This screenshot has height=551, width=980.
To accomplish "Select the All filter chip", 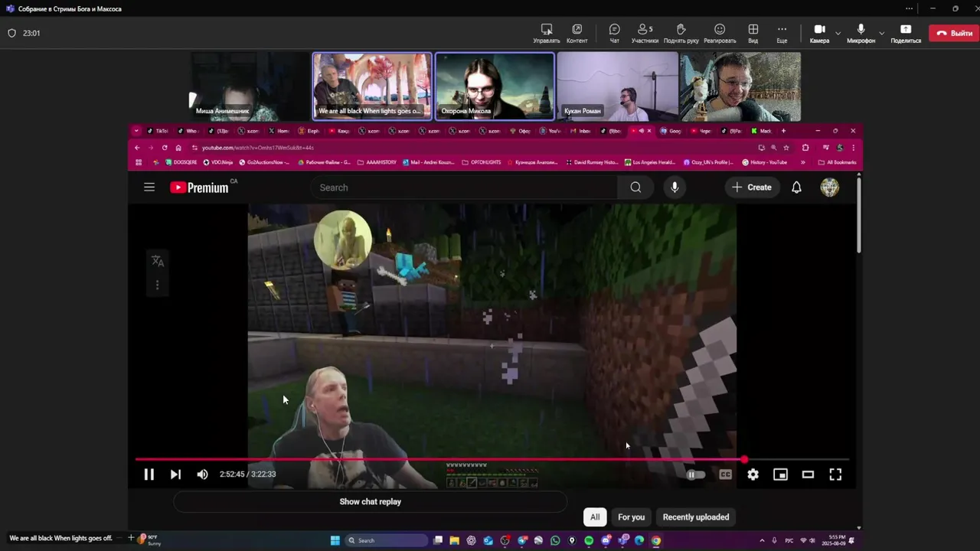I will point(595,517).
